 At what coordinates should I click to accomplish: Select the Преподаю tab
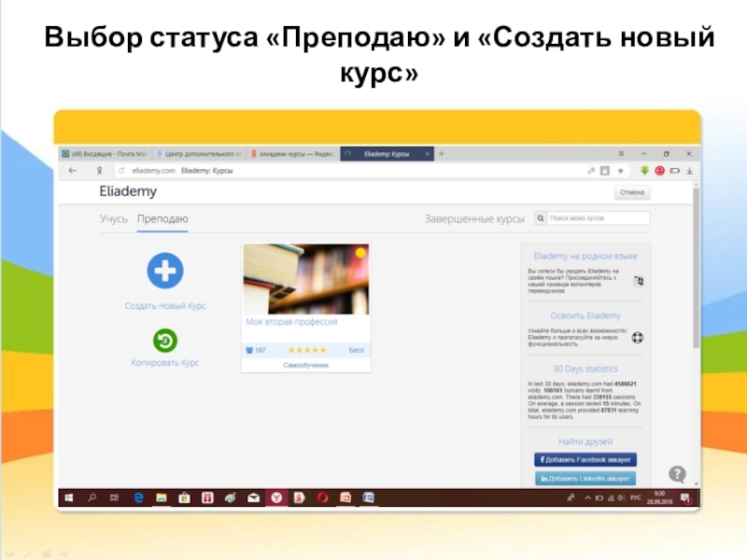[x=162, y=218]
